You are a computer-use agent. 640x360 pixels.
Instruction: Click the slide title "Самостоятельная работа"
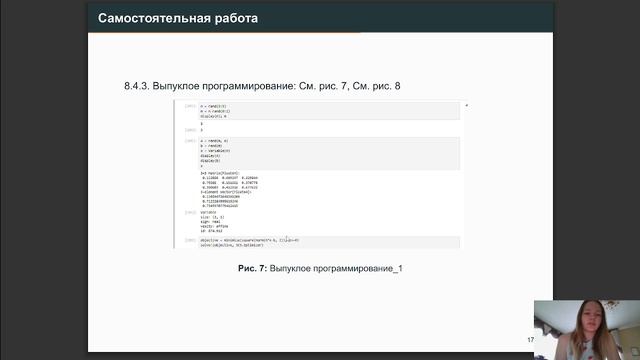(178, 18)
